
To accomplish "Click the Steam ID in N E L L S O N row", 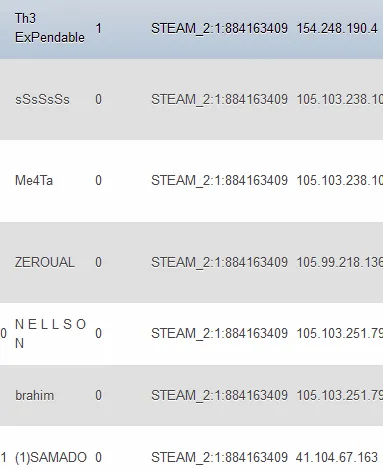I will [219, 333].
